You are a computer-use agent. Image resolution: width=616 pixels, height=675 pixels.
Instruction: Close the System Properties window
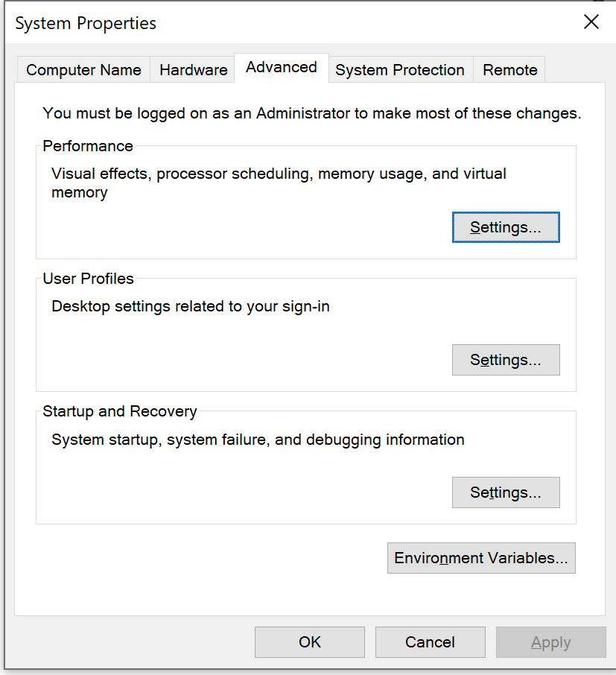(591, 22)
